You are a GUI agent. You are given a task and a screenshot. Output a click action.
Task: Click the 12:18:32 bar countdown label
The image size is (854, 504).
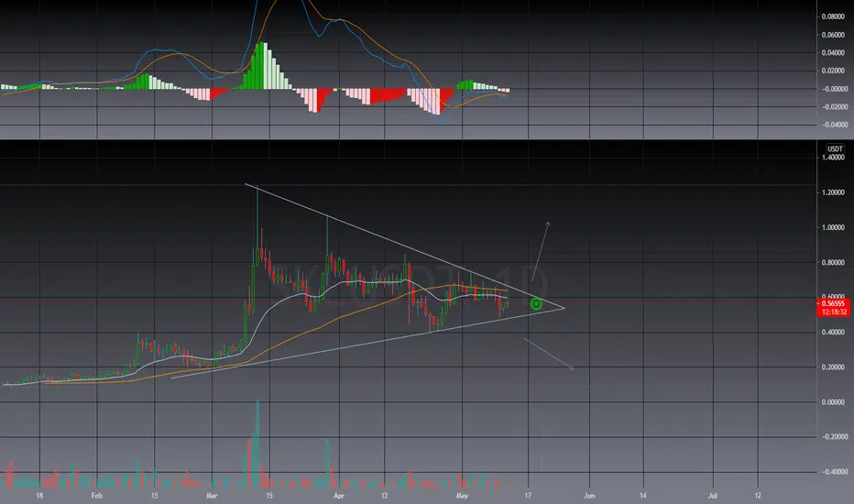833,312
